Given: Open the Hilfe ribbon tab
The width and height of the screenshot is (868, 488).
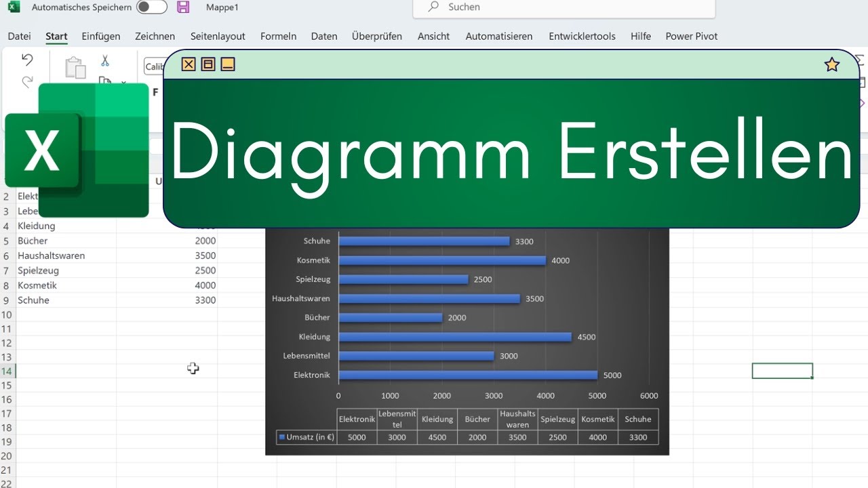Looking at the screenshot, I should pos(640,37).
